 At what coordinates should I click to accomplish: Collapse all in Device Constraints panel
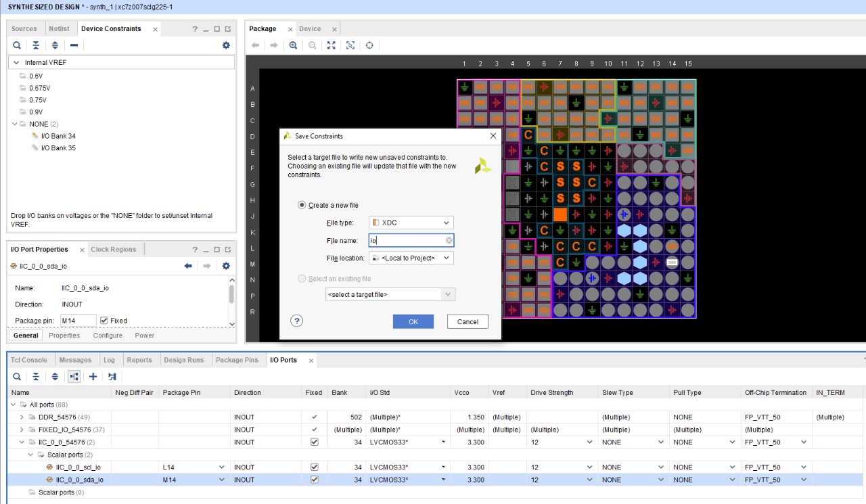pos(36,45)
